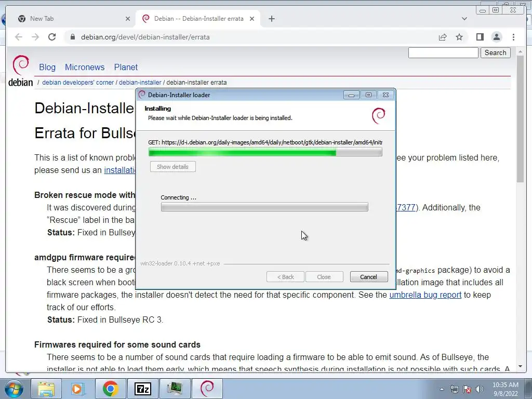Click 'Firmwares required for some sound cards' heading
Screen dimensions: 532x399
(117, 345)
